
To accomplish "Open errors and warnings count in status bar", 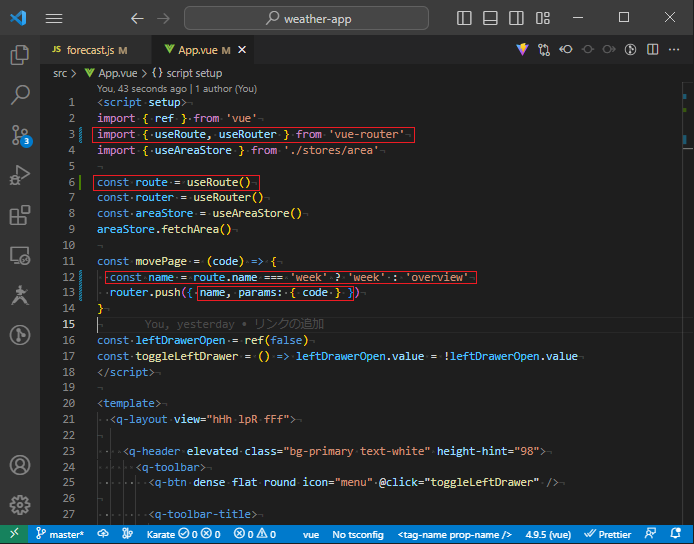I will pyautogui.click(x=255, y=534).
